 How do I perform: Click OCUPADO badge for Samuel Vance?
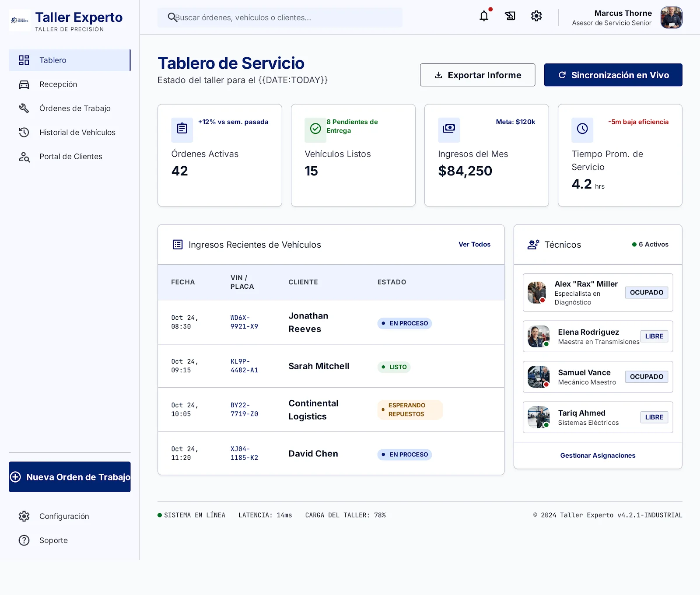[647, 377]
